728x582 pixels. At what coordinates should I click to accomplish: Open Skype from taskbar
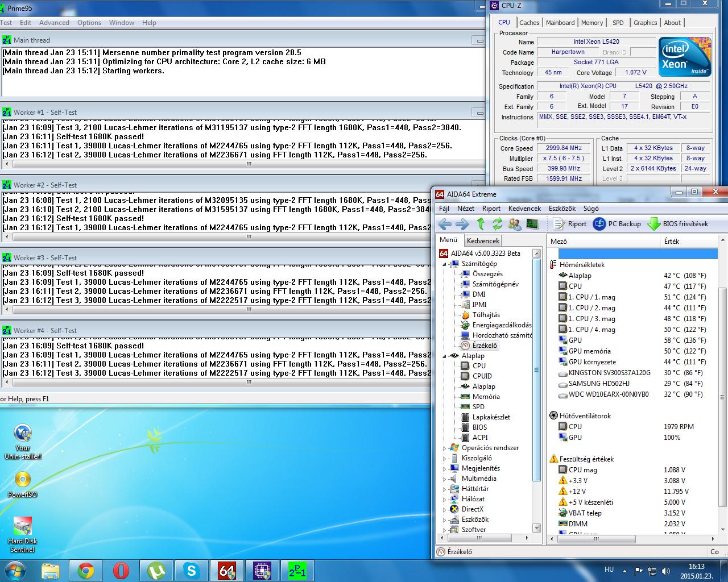point(192,571)
